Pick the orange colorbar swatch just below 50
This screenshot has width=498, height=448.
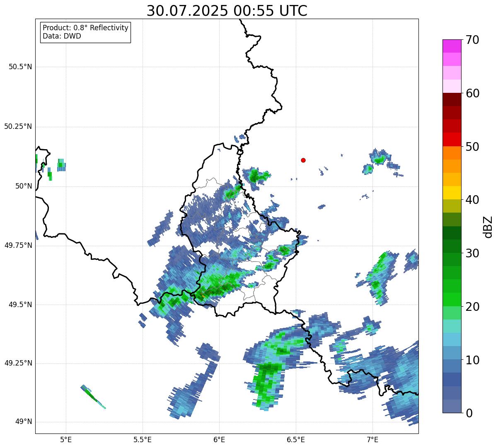pyautogui.click(x=452, y=153)
